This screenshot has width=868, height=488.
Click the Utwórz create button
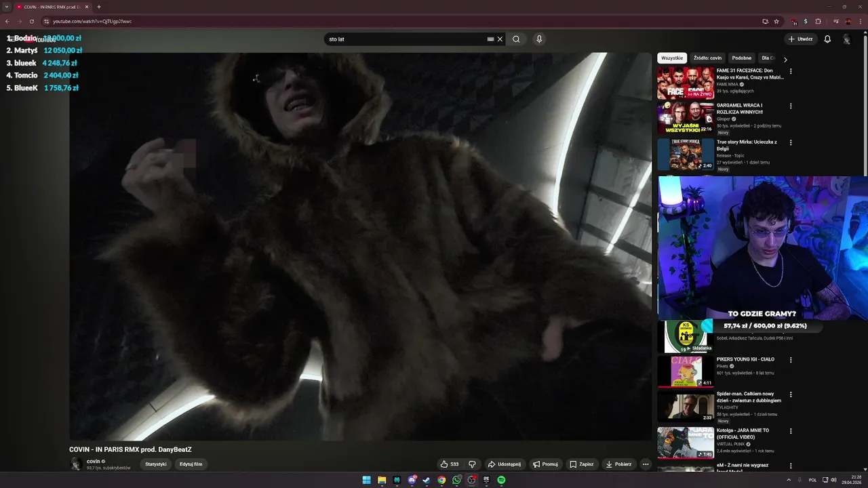(800, 39)
